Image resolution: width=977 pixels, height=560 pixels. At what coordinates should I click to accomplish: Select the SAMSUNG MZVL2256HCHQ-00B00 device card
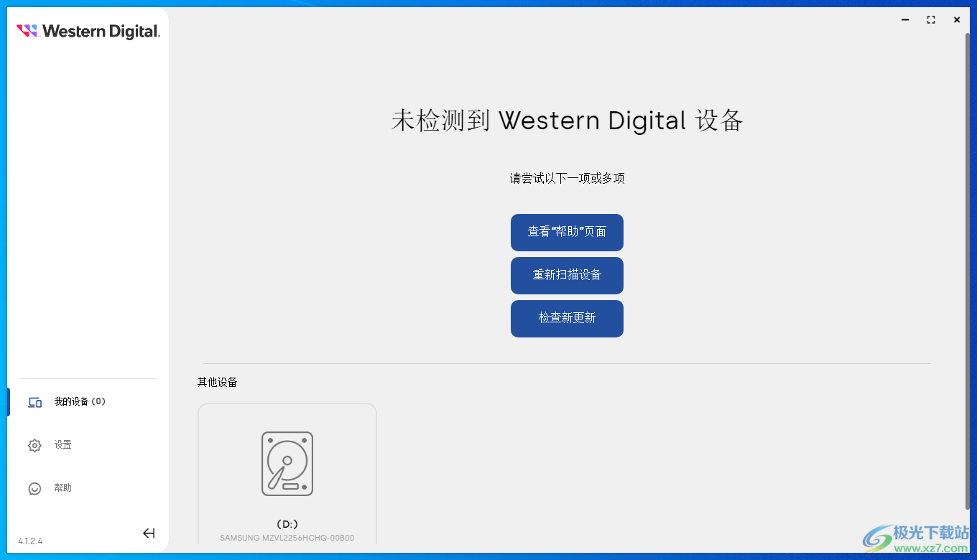pyautogui.click(x=287, y=474)
